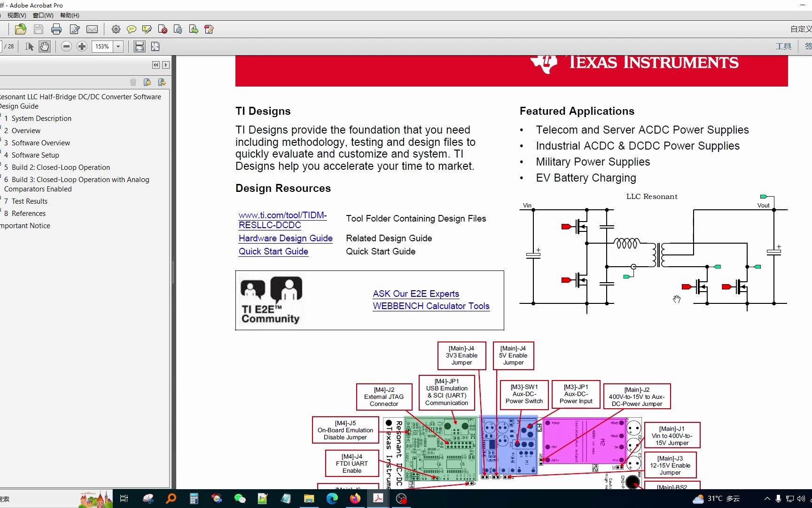Zoom out with the minus button
The width and height of the screenshot is (812, 508).
click(x=66, y=46)
